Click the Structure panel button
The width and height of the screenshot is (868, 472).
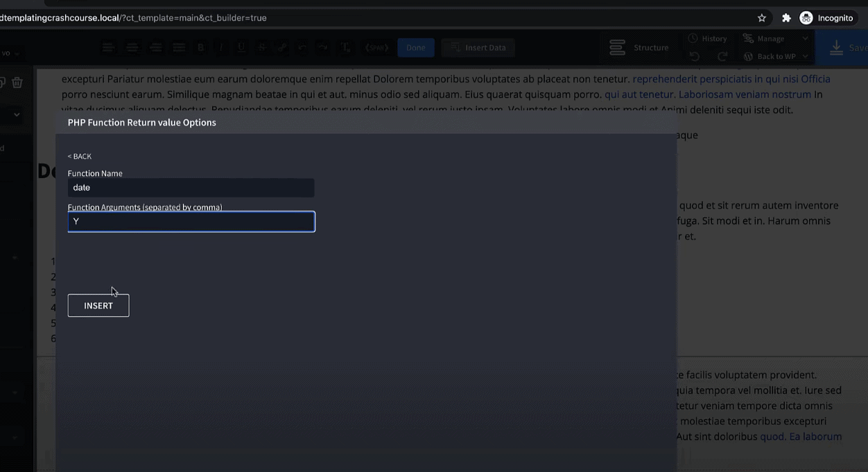click(x=639, y=48)
